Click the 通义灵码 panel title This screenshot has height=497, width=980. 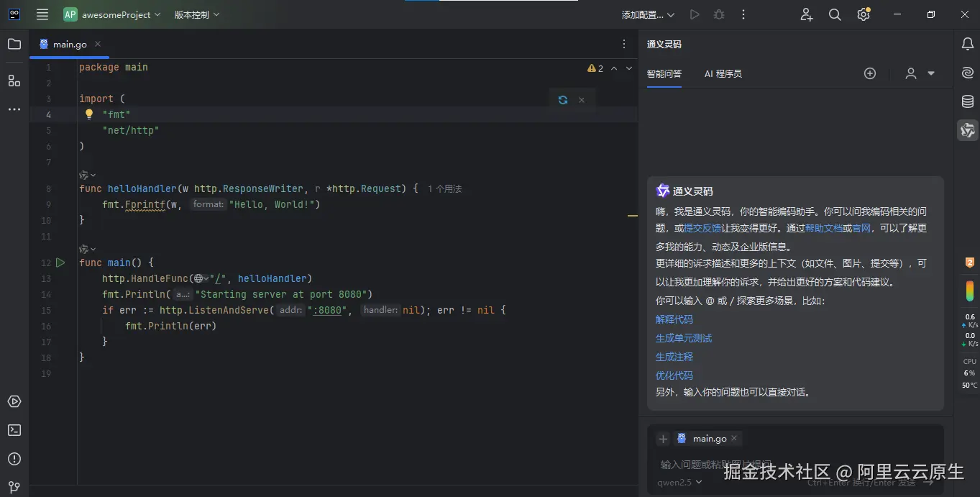click(x=664, y=44)
